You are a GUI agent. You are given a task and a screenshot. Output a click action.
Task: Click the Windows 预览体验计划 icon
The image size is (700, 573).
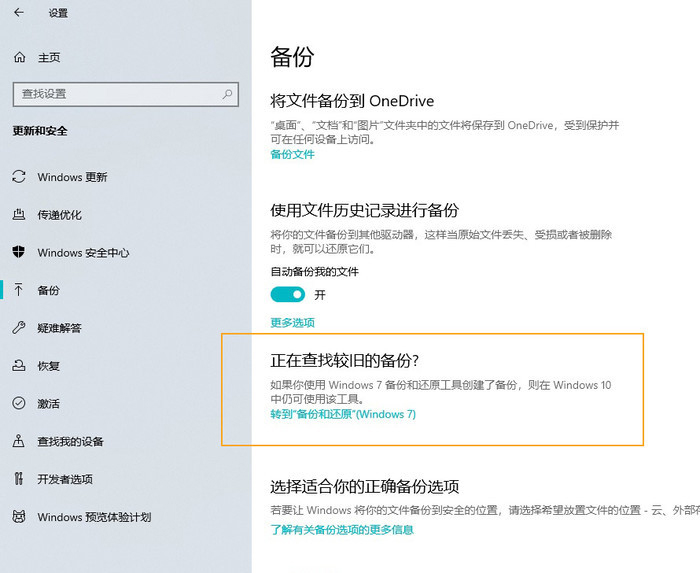[19, 517]
